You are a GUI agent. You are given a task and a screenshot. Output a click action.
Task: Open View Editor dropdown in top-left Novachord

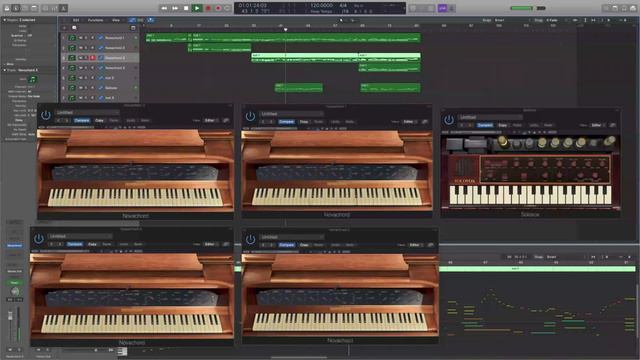[211, 120]
